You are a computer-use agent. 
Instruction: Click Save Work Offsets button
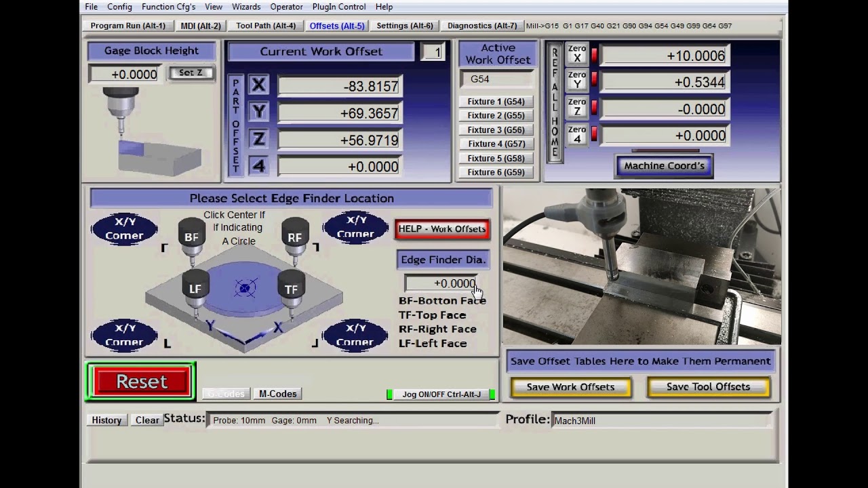570,387
